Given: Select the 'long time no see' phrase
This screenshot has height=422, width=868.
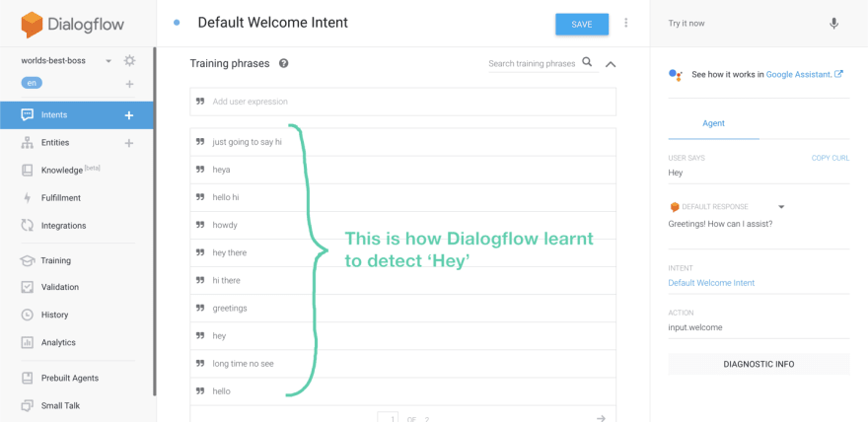Looking at the screenshot, I should [403, 364].
